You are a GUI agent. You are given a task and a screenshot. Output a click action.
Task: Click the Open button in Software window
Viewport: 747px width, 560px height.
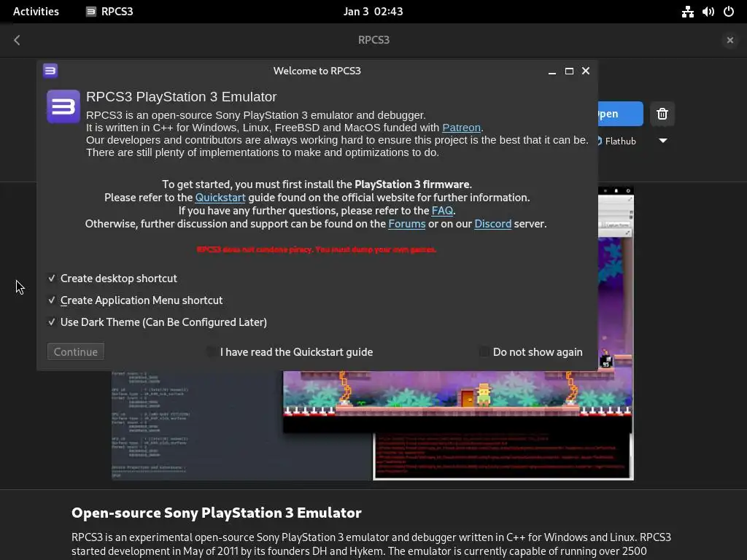[x=620, y=114]
